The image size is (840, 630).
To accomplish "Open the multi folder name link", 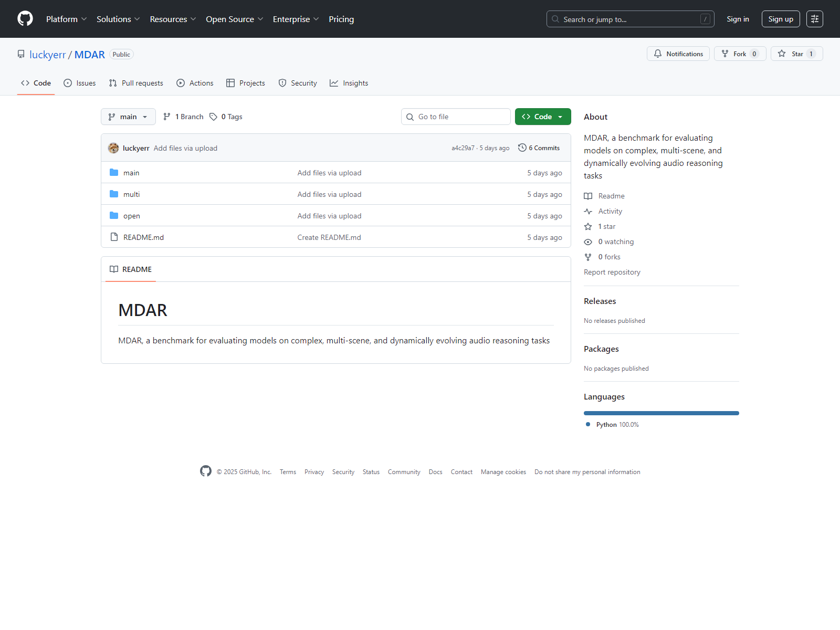I will (x=131, y=194).
